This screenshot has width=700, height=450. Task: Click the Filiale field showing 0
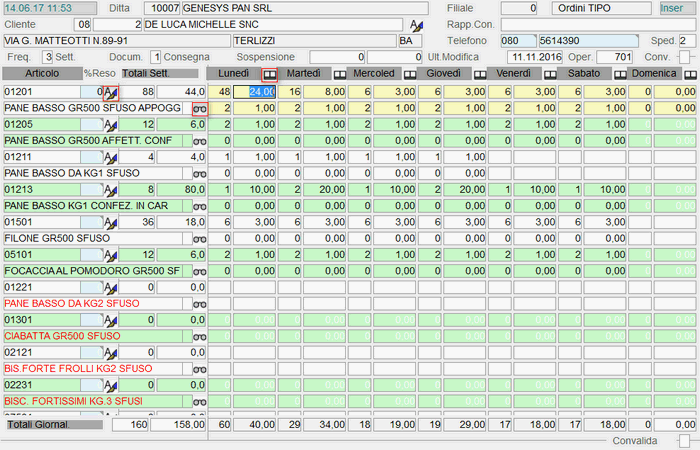coord(519,8)
